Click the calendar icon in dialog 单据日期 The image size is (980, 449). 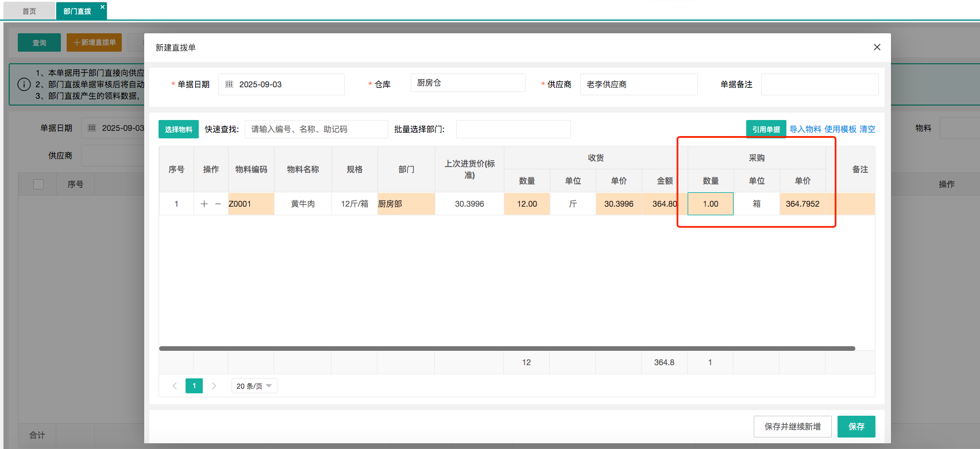pos(229,84)
